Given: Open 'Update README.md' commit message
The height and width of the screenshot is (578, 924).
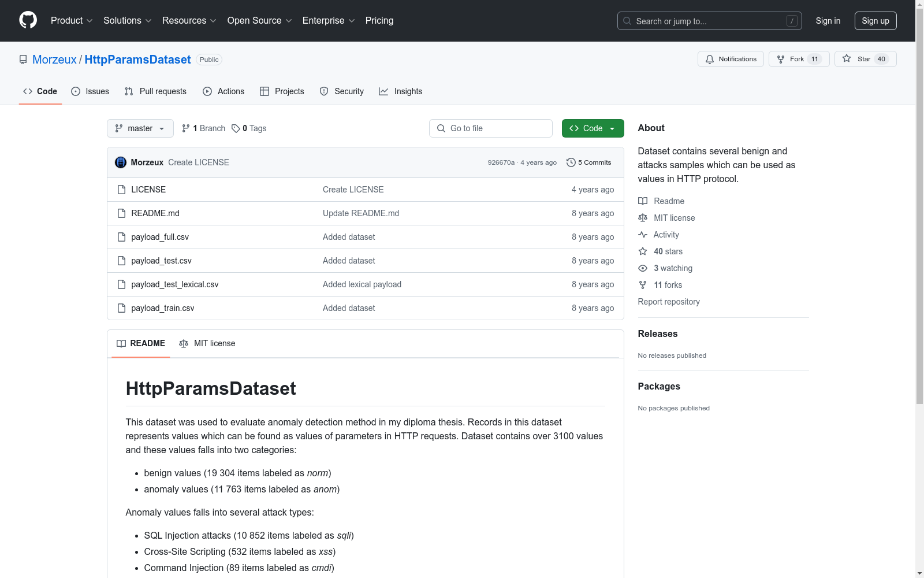Looking at the screenshot, I should click(x=361, y=213).
